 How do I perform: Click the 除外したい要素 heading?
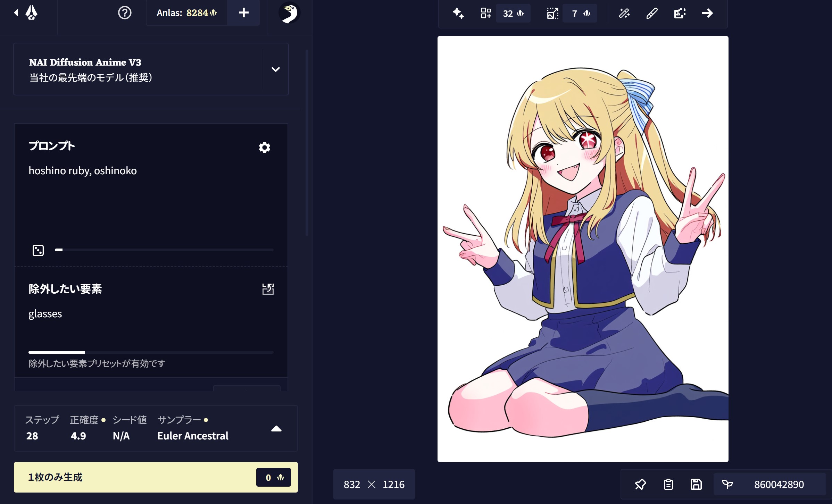(65, 289)
